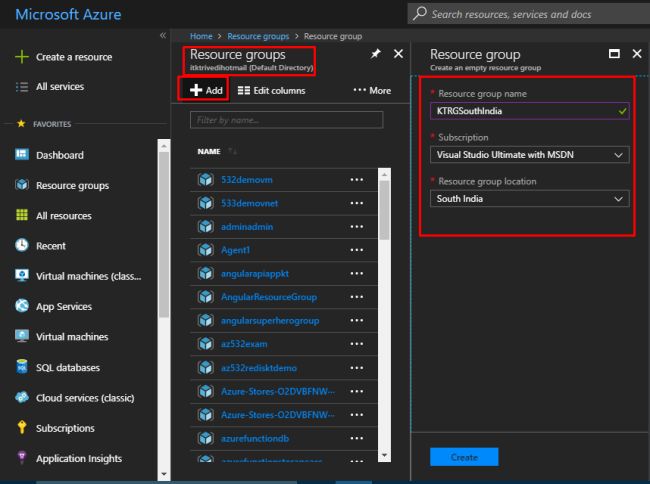Open context menu for angularapiappkt row

357,273
